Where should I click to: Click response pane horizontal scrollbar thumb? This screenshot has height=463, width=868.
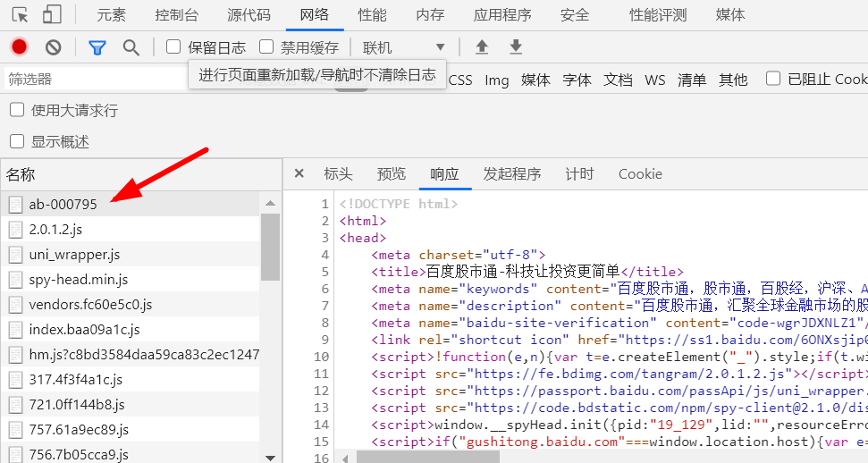coord(428,458)
